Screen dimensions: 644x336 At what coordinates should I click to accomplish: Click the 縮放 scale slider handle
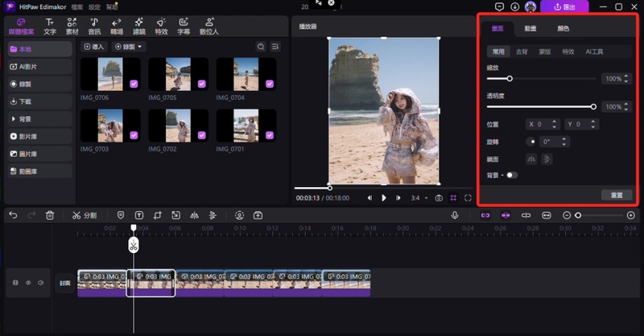click(510, 78)
